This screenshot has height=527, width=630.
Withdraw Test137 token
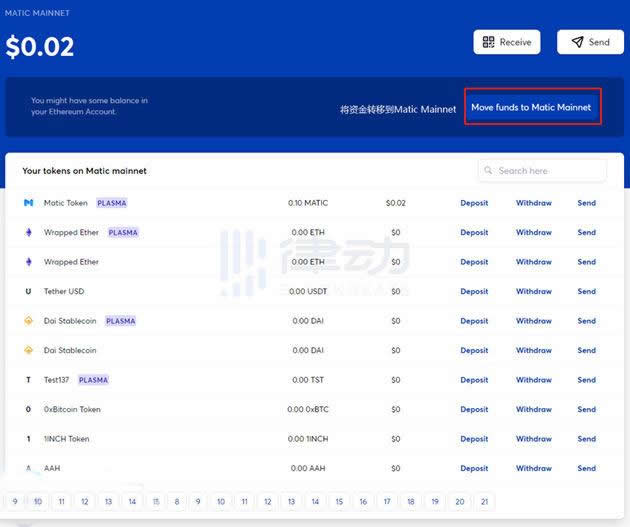[x=534, y=380]
